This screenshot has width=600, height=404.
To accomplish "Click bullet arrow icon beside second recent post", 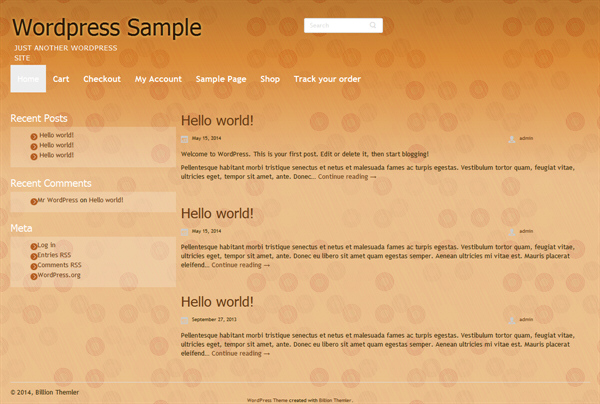I will (34, 147).
